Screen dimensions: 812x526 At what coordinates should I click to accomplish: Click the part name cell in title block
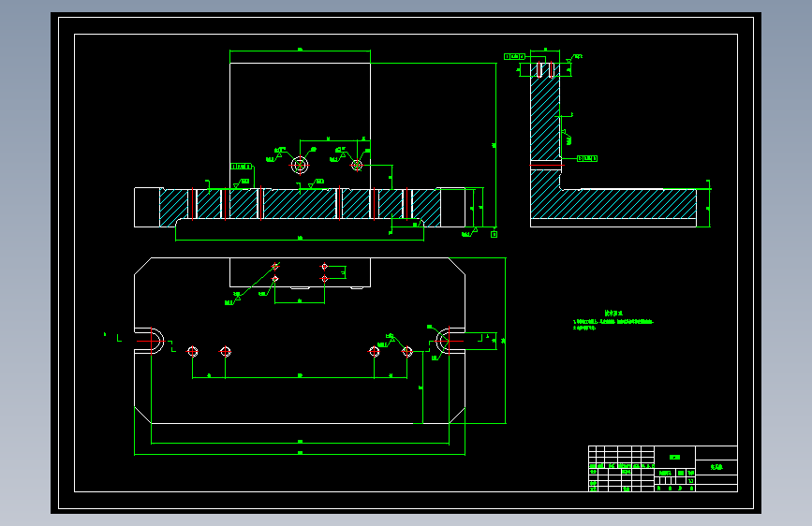(x=716, y=466)
